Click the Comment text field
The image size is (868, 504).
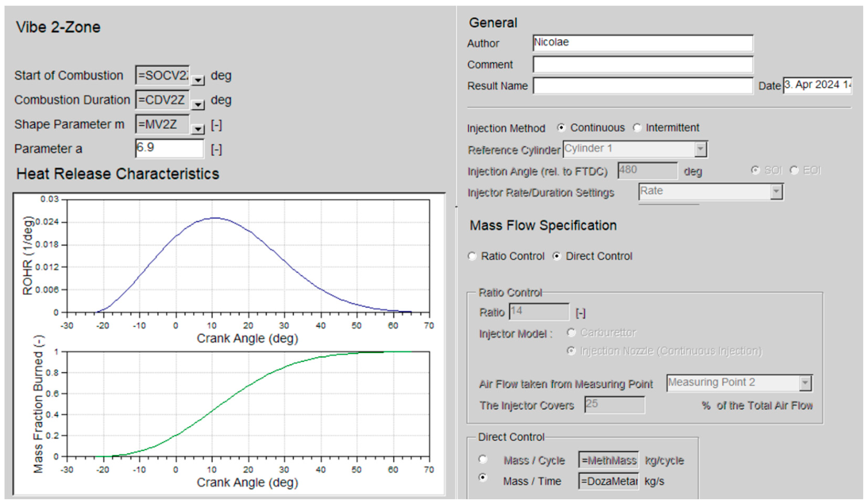(x=642, y=65)
